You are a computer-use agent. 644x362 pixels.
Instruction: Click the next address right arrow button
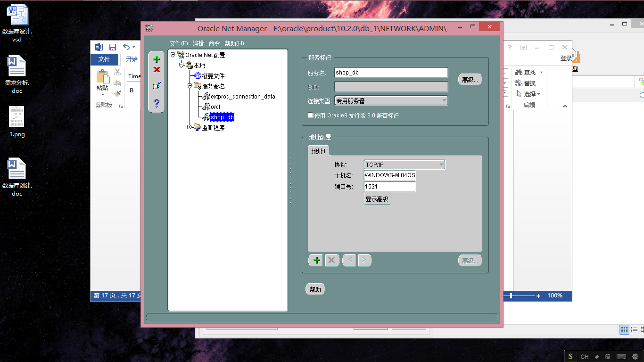coord(364,260)
